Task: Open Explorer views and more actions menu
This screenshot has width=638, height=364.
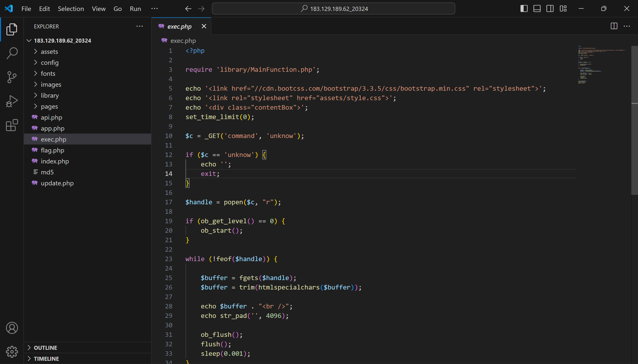Action: pos(140,26)
